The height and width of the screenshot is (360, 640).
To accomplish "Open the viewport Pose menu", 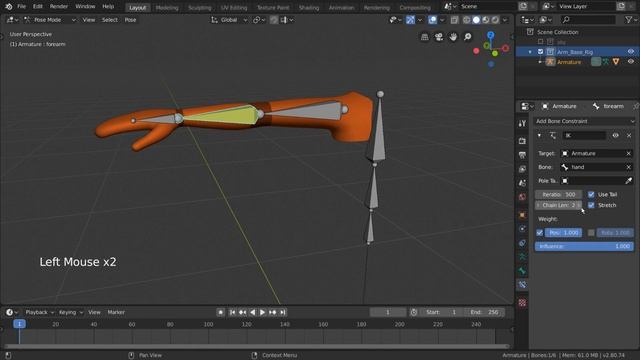I will tap(130, 20).
